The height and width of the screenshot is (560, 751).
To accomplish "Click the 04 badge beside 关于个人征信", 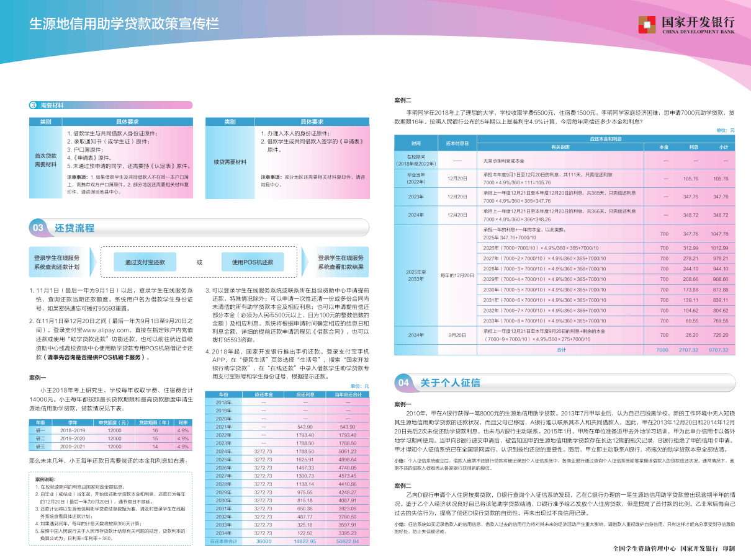I will (404, 383).
